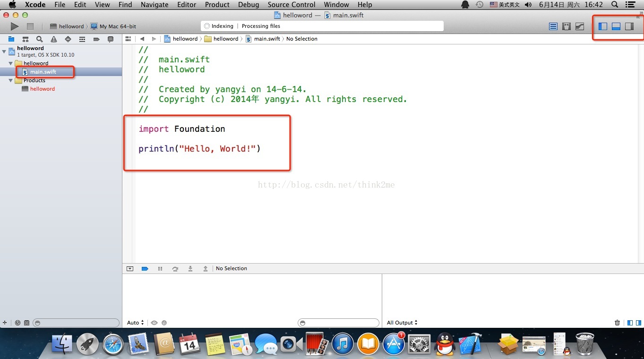The width and height of the screenshot is (644, 359).
Task: Stop the running scheme
Action: [x=30, y=26]
